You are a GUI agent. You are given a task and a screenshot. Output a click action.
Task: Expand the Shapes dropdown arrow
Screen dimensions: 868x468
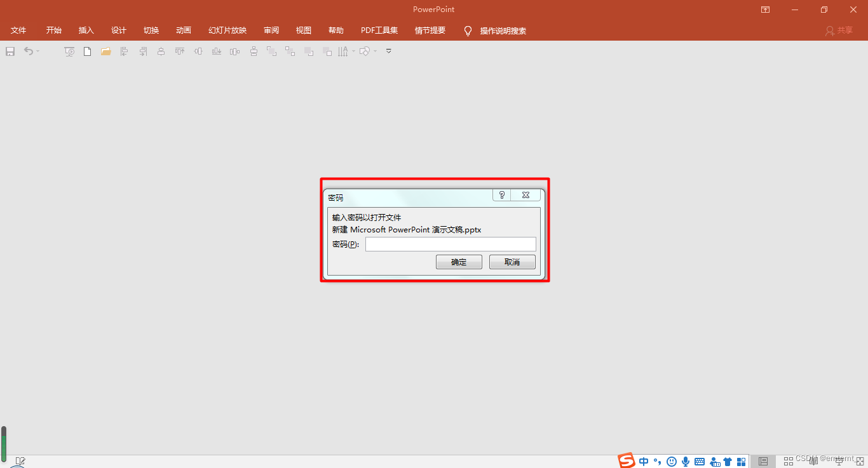pyautogui.click(x=375, y=51)
